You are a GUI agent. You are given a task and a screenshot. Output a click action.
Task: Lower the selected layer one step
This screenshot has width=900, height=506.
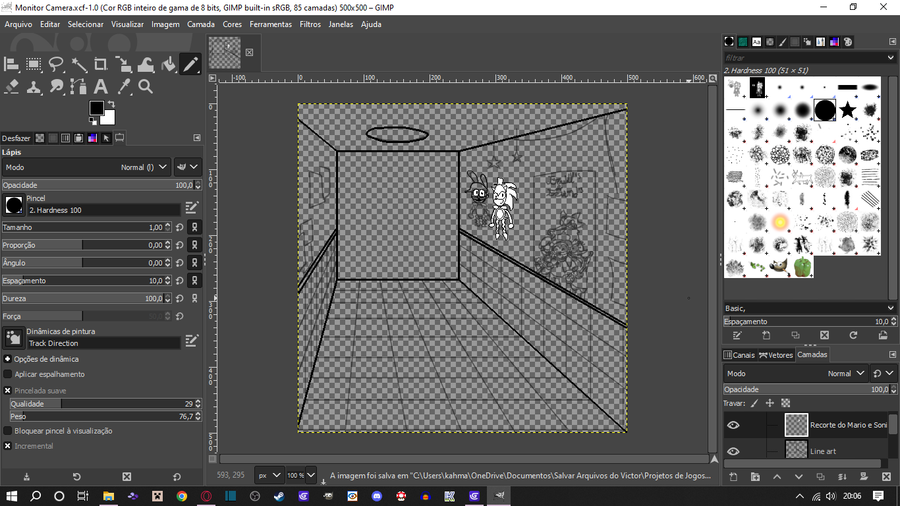tap(799, 477)
